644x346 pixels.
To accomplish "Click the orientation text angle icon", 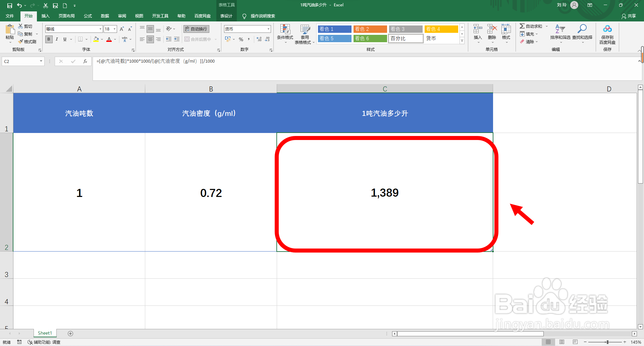I will [x=169, y=29].
